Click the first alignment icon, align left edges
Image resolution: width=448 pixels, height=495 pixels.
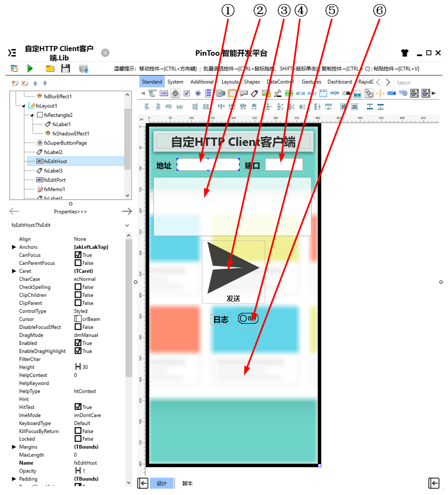click(147, 107)
